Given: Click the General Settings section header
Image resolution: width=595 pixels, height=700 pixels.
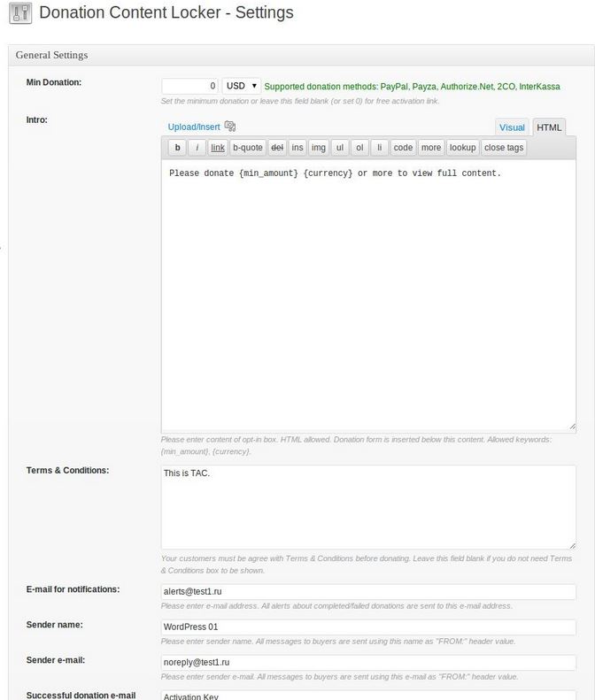Looking at the screenshot, I should tap(301, 56).
